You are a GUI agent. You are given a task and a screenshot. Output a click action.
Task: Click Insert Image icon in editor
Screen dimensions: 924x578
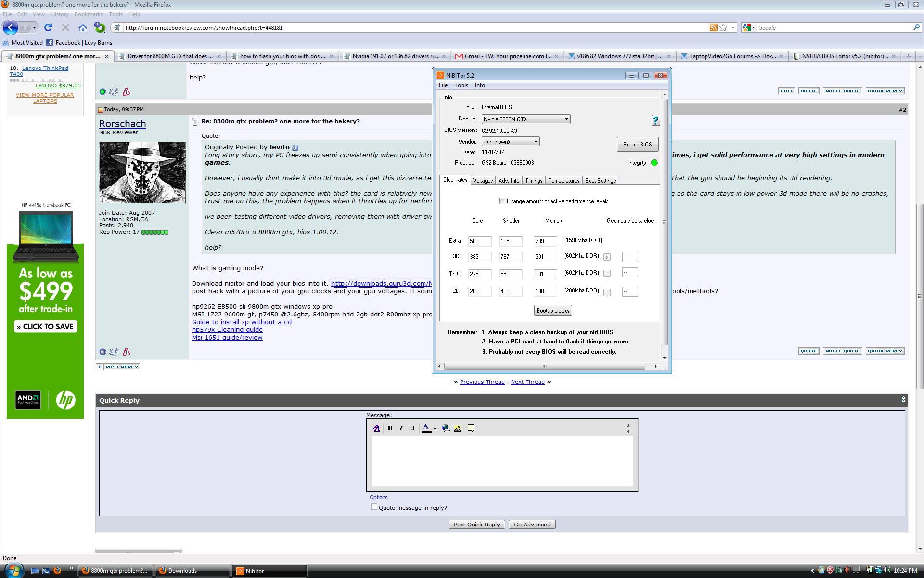457,428
